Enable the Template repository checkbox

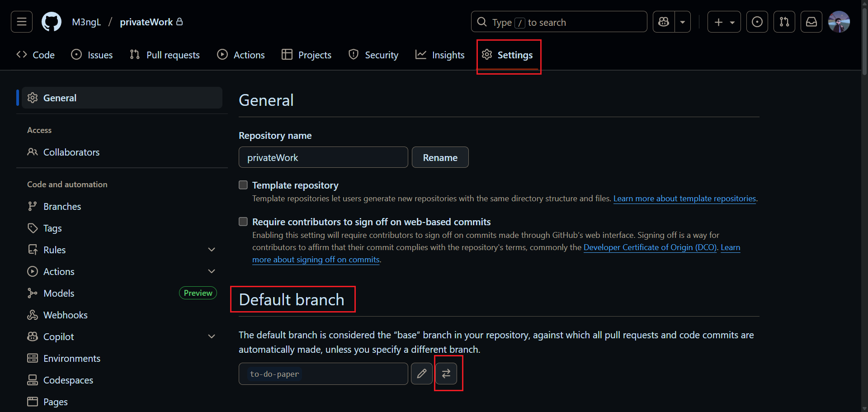(243, 185)
